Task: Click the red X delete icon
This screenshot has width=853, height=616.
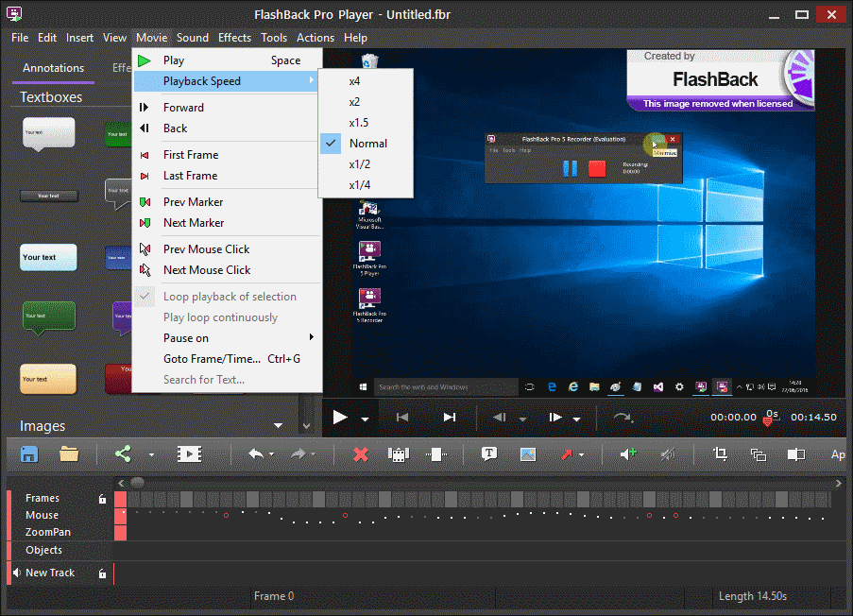Action: [x=361, y=453]
